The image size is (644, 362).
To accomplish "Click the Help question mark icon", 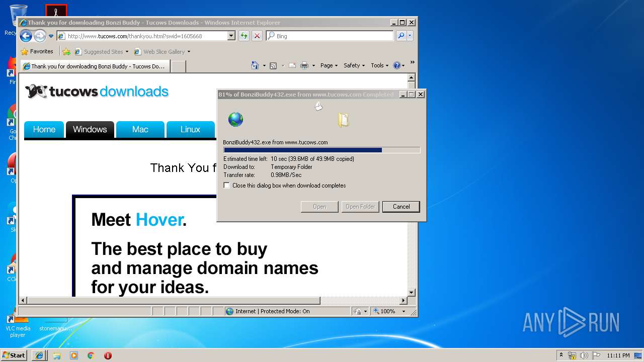I will pos(396,65).
